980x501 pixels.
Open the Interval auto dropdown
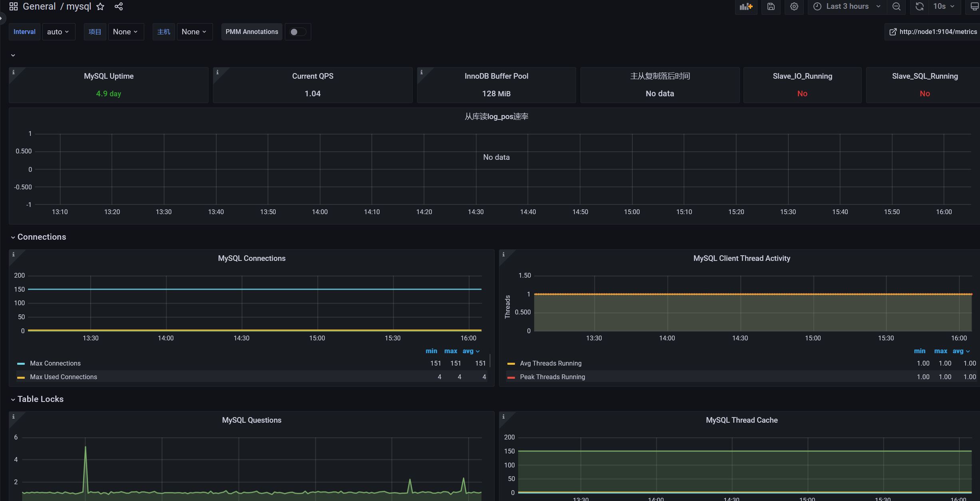pos(58,32)
